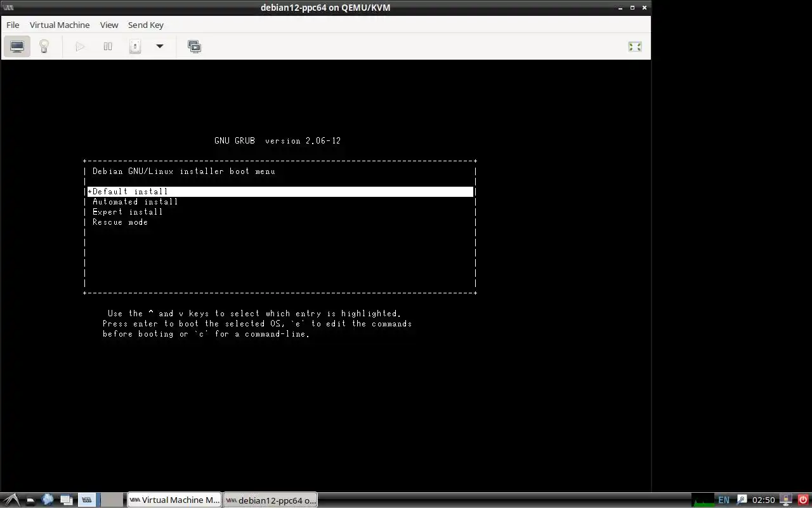Click the show desktop windows icon

click(x=66, y=500)
